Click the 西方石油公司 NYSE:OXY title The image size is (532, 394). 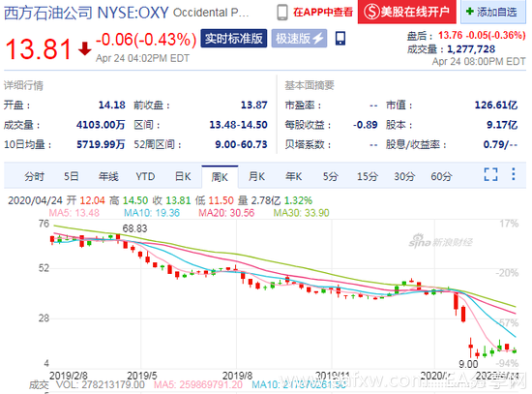point(86,13)
